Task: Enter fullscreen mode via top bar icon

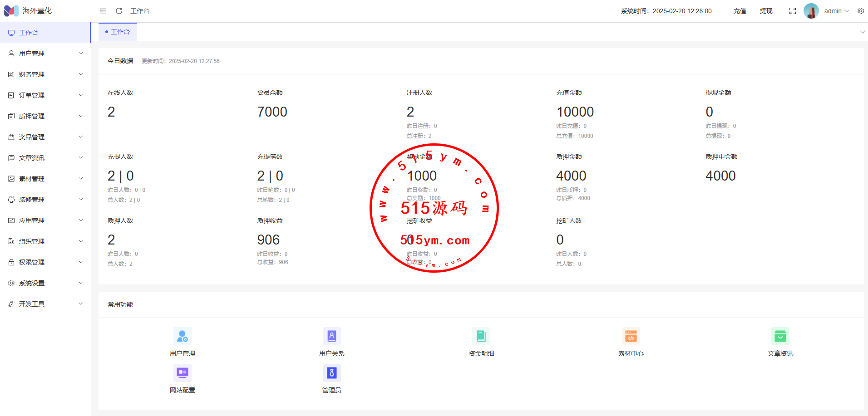Action: [793, 11]
